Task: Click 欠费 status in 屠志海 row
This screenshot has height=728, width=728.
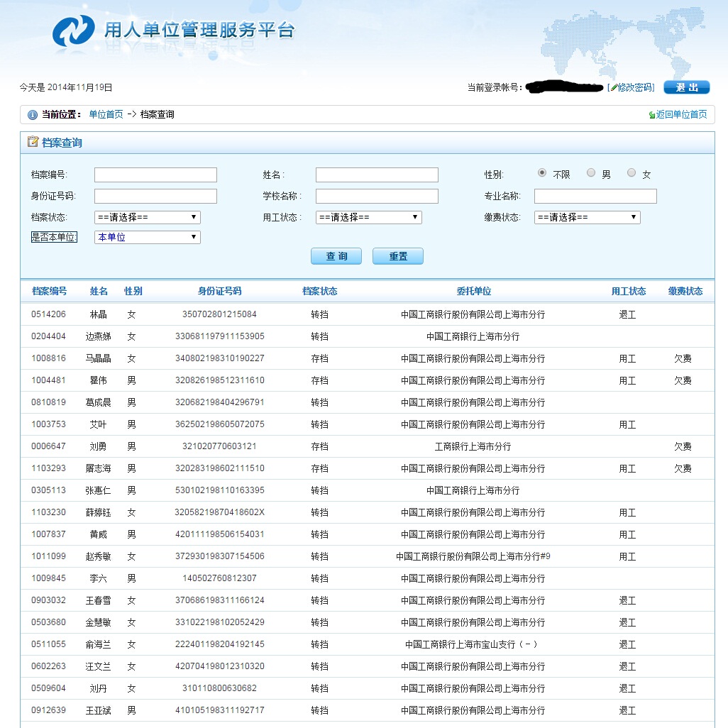Action: pyautogui.click(x=683, y=468)
